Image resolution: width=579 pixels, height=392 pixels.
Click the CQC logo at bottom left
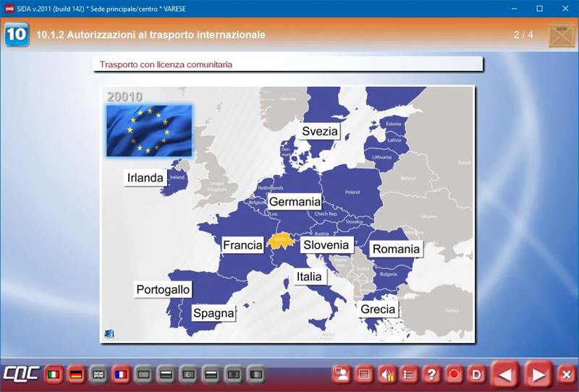[20, 375]
